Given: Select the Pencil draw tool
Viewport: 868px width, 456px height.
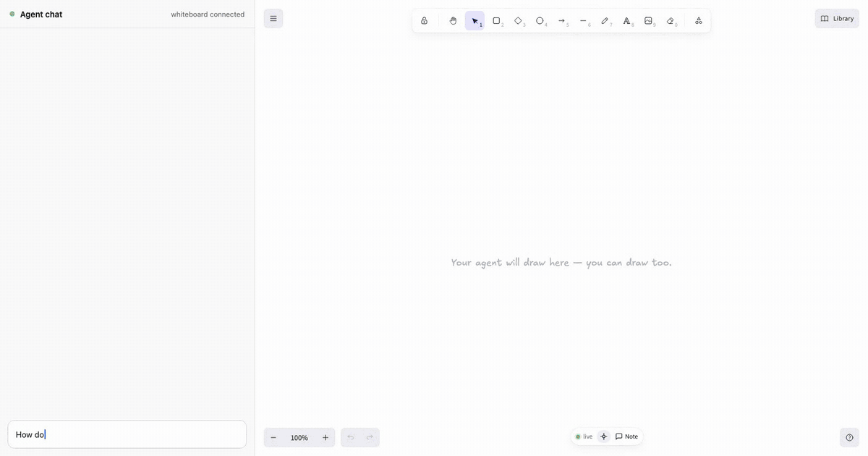Looking at the screenshot, I should pos(605,21).
